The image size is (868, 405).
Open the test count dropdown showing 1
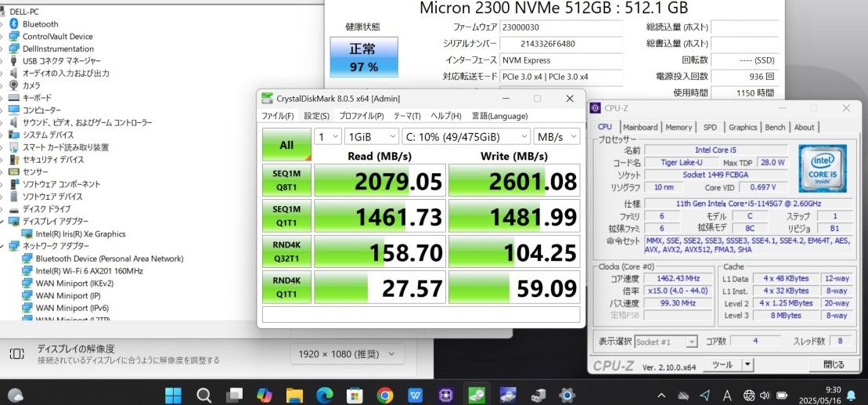tap(328, 136)
